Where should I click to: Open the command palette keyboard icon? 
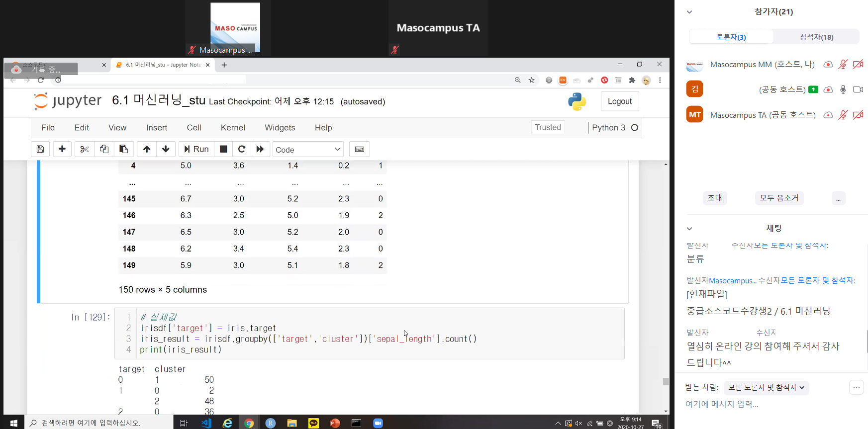tap(359, 149)
